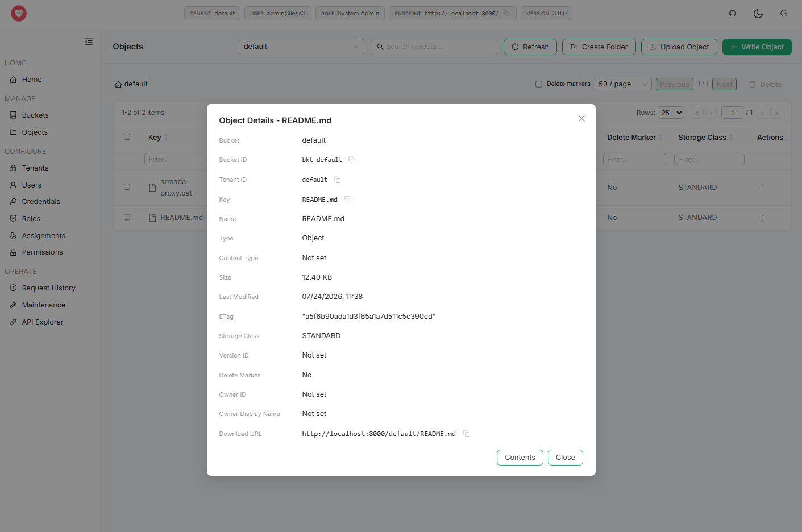This screenshot has width=802, height=532.
Task: Click the Next page button
Action: point(724,84)
